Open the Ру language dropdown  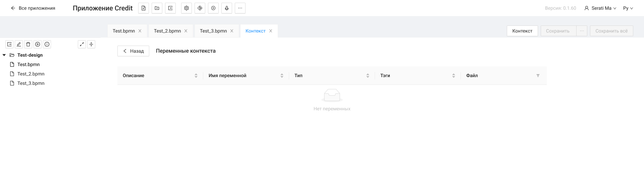click(x=628, y=8)
